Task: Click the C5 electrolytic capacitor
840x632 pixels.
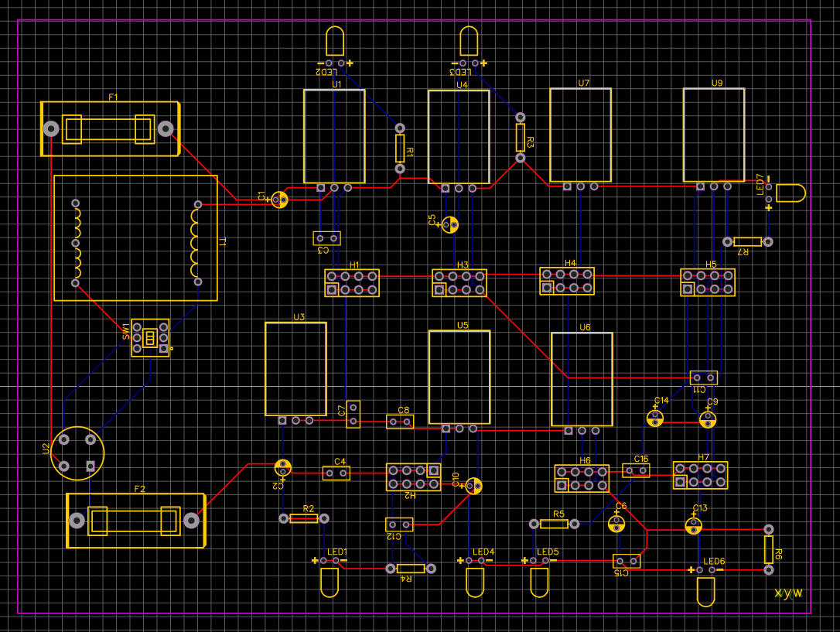Action: pyautogui.click(x=450, y=224)
